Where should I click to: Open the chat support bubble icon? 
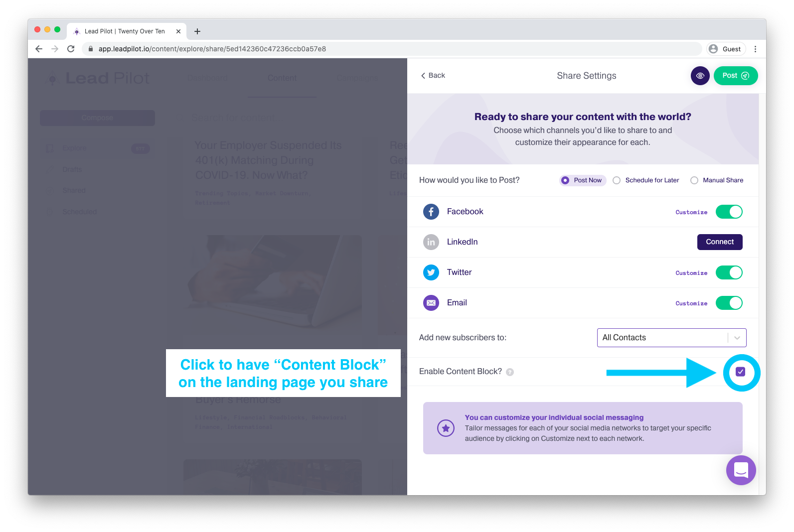pyautogui.click(x=741, y=470)
